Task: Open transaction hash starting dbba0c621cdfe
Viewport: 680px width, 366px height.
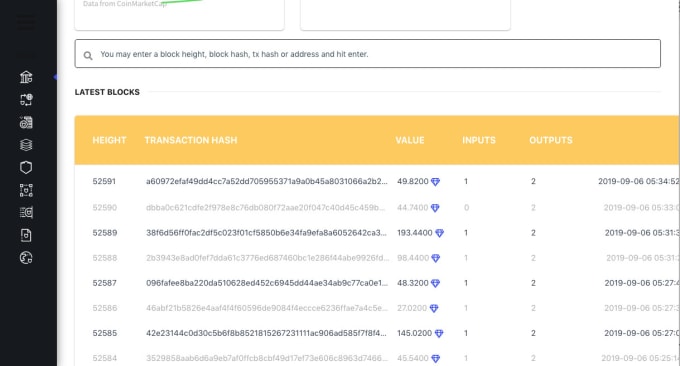Action: (265, 208)
